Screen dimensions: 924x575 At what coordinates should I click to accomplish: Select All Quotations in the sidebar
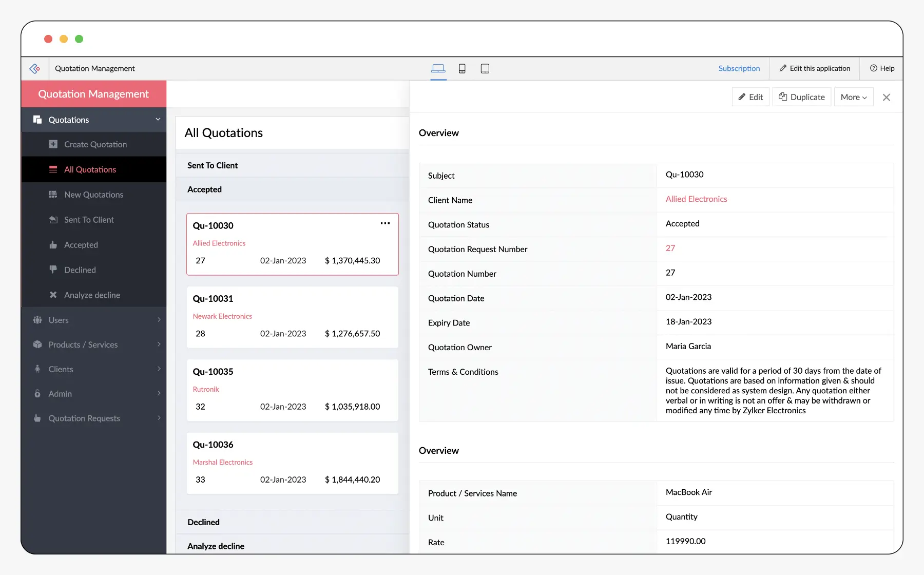[x=90, y=169]
